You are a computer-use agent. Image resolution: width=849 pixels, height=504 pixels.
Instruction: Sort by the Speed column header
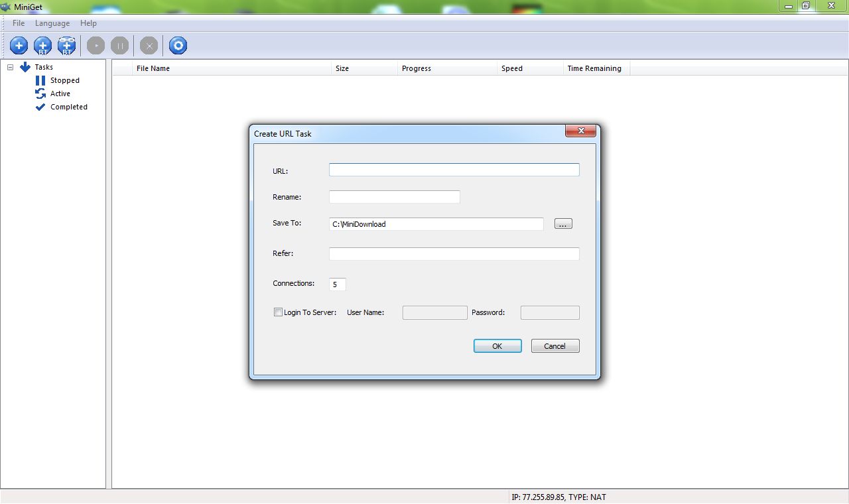coord(531,68)
